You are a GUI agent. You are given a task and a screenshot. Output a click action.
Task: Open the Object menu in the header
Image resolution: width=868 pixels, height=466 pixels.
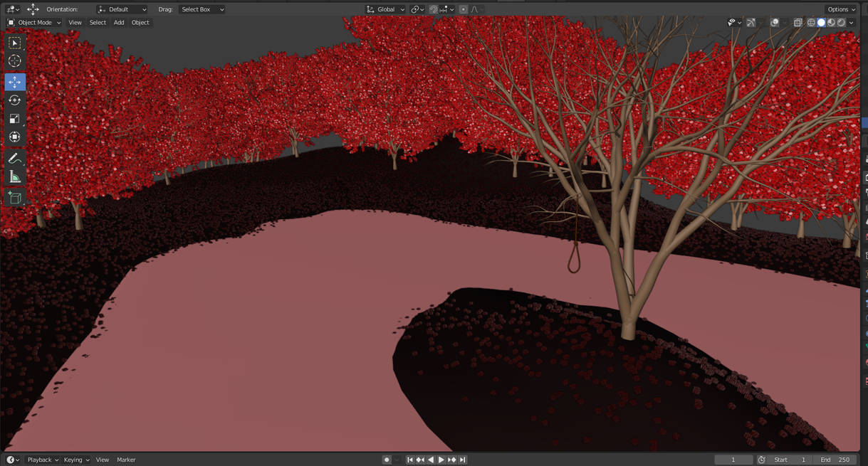pos(140,22)
